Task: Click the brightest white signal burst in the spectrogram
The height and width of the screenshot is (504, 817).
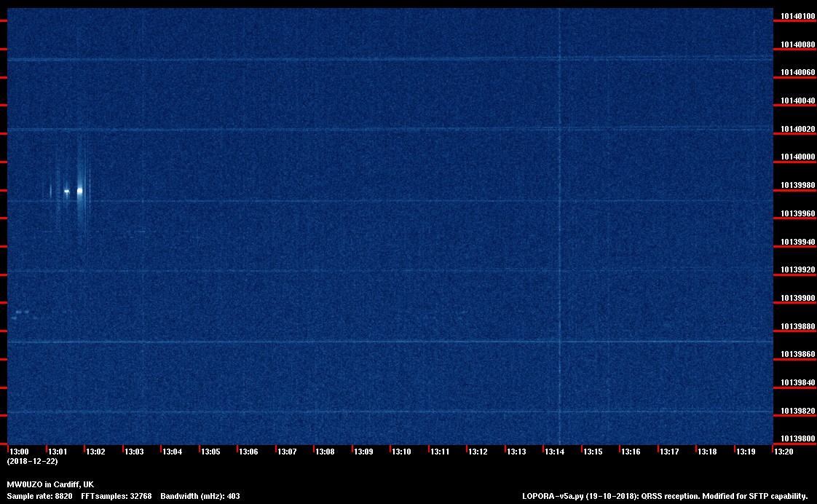Action: click(79, 191)
